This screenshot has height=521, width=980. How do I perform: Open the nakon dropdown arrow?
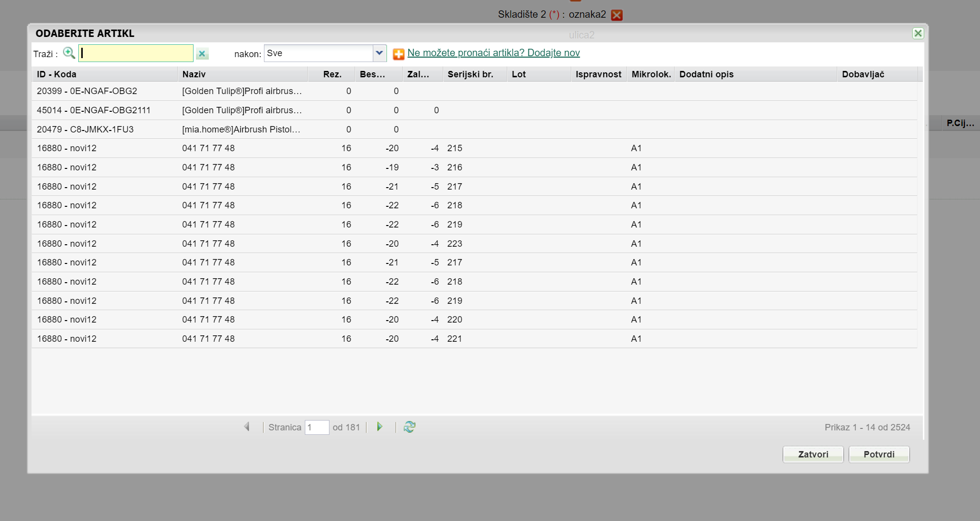click(x=380, y=53)
